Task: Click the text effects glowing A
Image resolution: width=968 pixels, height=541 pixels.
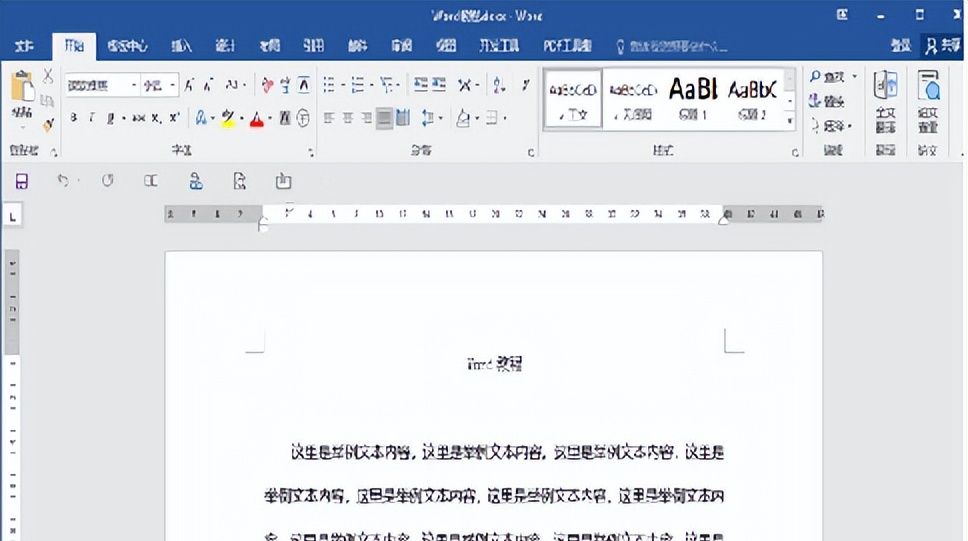Action: pyautogui.click(x=201, y=117)
